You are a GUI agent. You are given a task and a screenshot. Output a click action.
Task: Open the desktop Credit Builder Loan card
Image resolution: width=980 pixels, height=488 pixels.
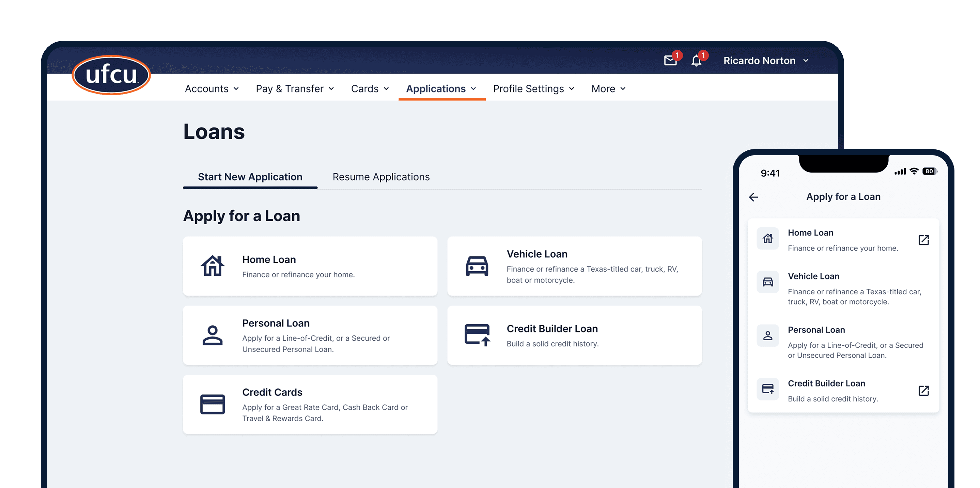pos(574,335)
